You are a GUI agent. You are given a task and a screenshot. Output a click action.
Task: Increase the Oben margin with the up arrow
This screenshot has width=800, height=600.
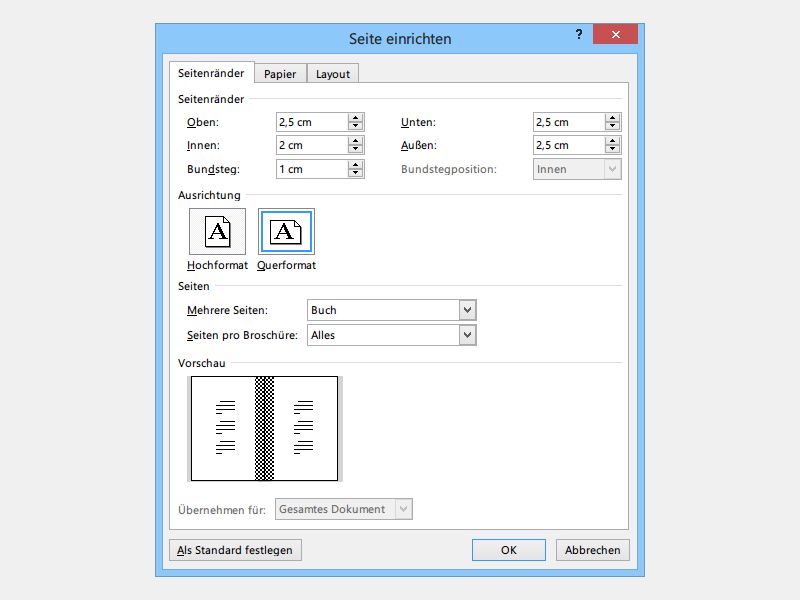click(355, 117)
